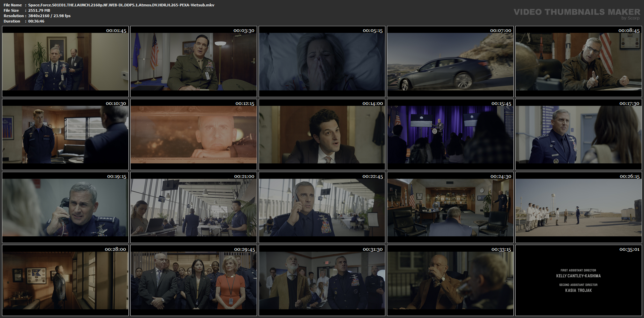644x318 pixels.
Task: Click the 'FIRST ASSISTANT DIRECTOR' credit line
Action: tap(578, 270)
